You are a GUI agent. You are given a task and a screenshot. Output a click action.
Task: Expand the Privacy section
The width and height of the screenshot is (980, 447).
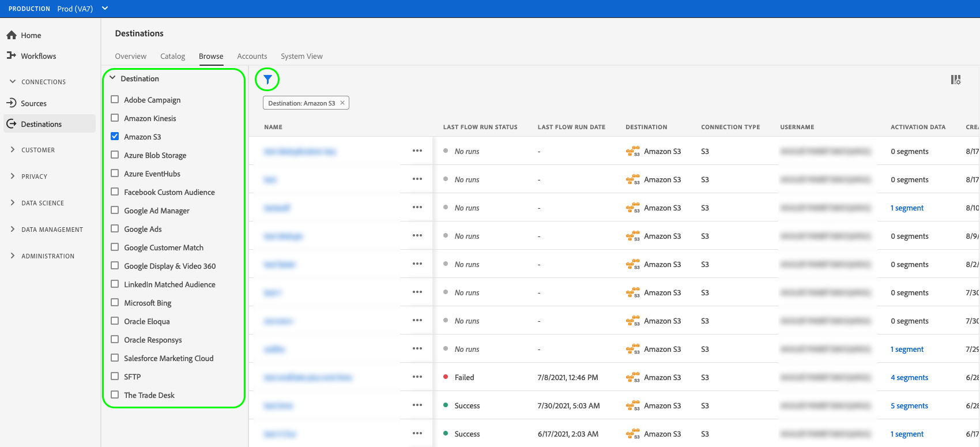[x=13, y=176]
